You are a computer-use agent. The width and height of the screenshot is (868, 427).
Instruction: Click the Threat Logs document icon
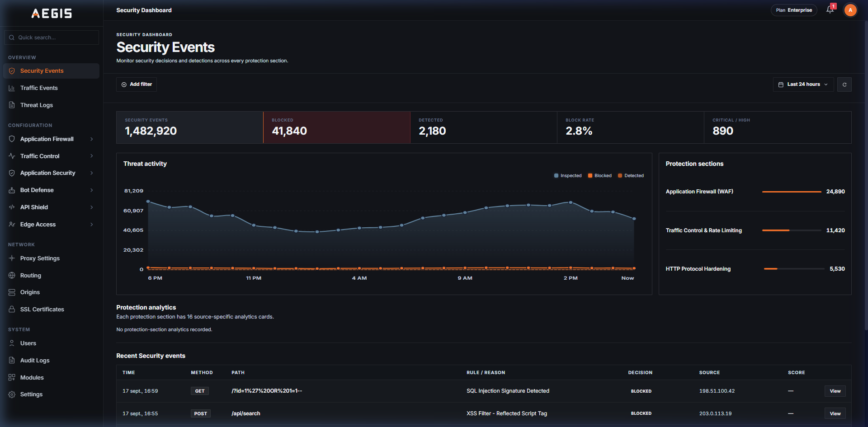point(12,105)
